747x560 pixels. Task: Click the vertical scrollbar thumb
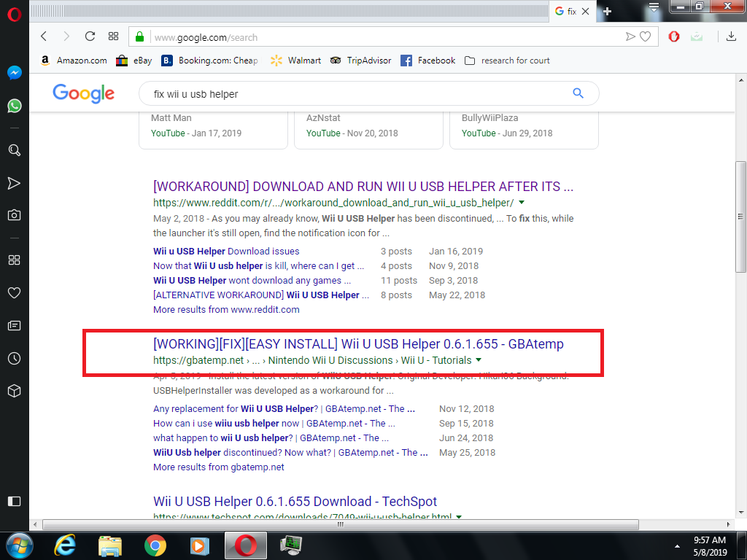[740, 217]
